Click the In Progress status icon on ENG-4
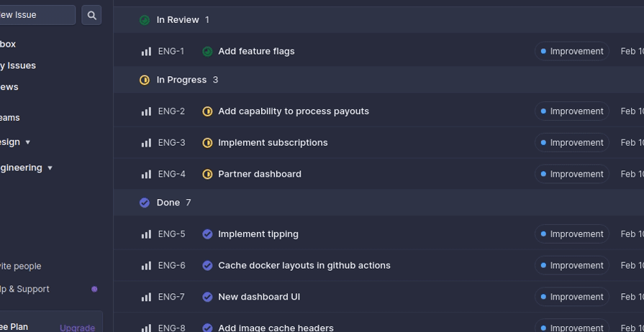Screen dimensions: 644x332 coord(207,174)
